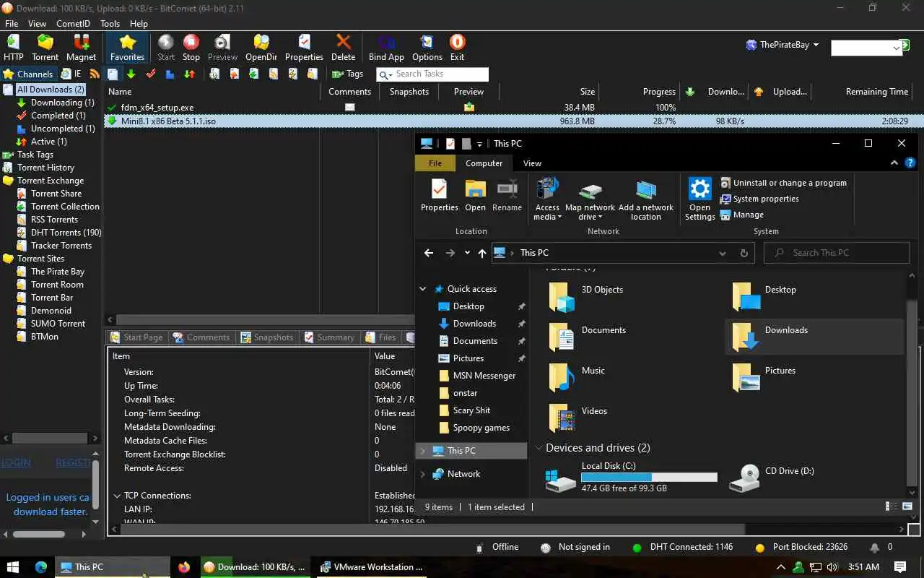The height and width of the screenshot is (578, 924).
Task: Click Add a network location ribbon icon
Action: 645,200
